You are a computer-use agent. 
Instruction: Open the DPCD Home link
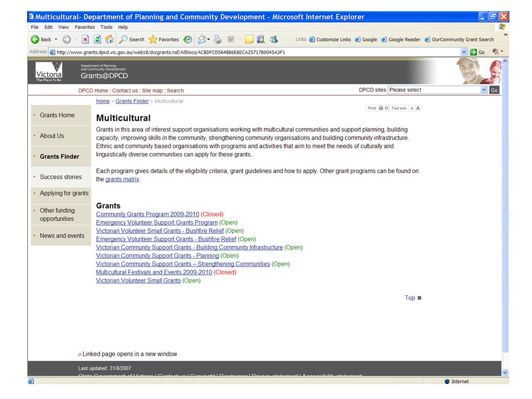93,90
